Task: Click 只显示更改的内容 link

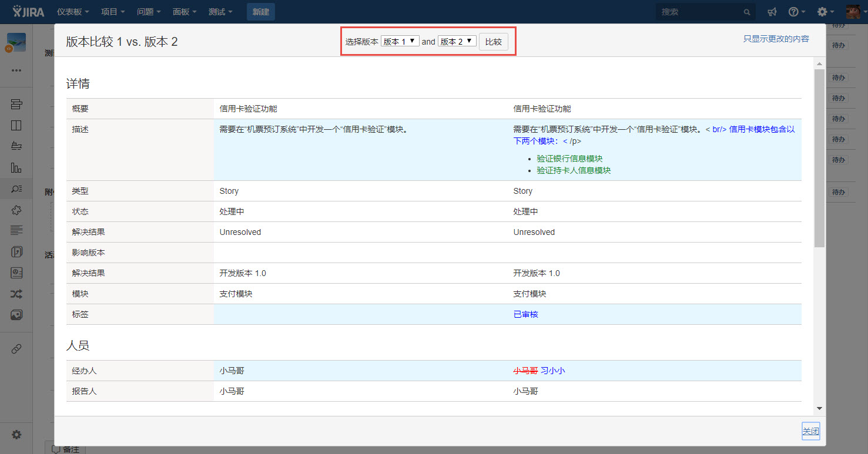Action: click(776, 39)
